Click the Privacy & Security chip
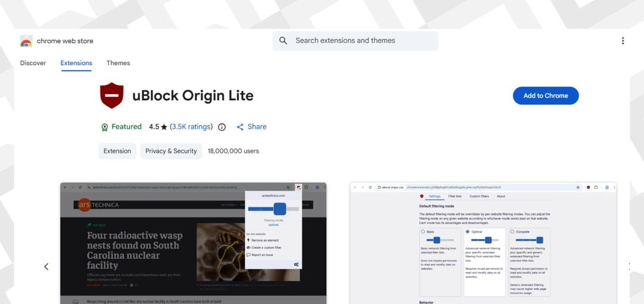644x304 pixels. [x=171, y=151]
